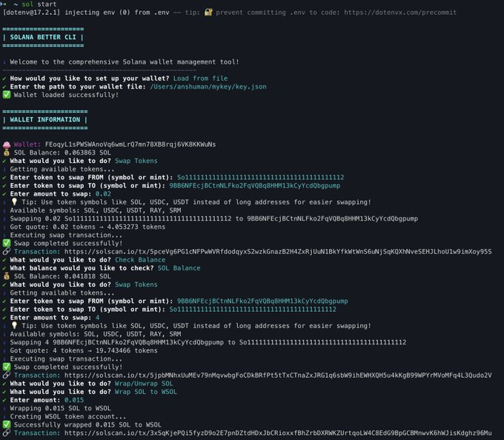This screenshot has height=440, width=504.
Task: Click the dotenvx precommit URL
Action: click(x=400, y=13)
